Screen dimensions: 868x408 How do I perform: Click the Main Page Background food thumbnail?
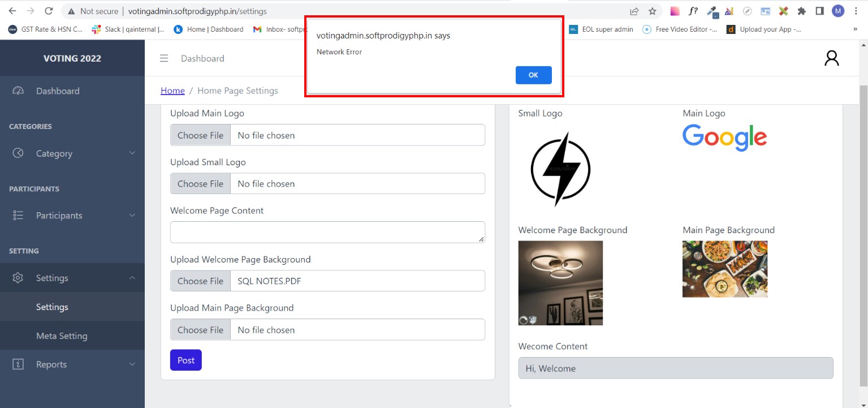coord(725,269)
